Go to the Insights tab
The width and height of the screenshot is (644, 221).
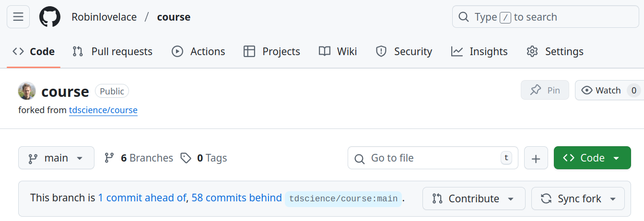point(479,51)
